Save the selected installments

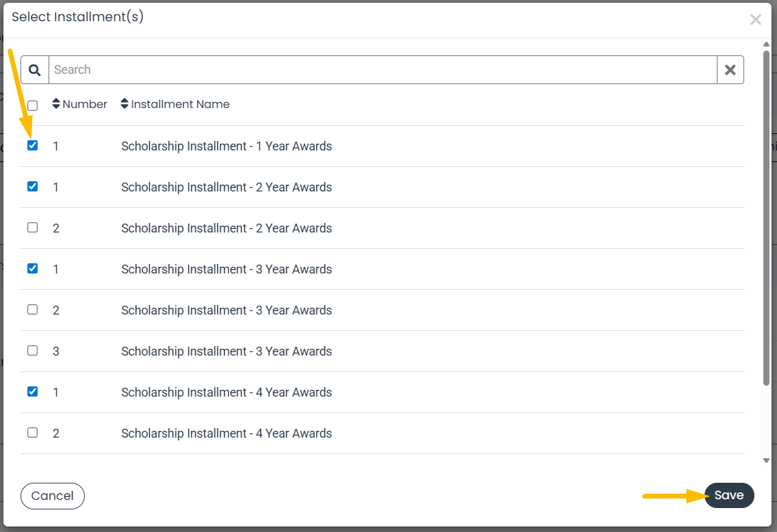pyautogui.click(x=729, y=495)
